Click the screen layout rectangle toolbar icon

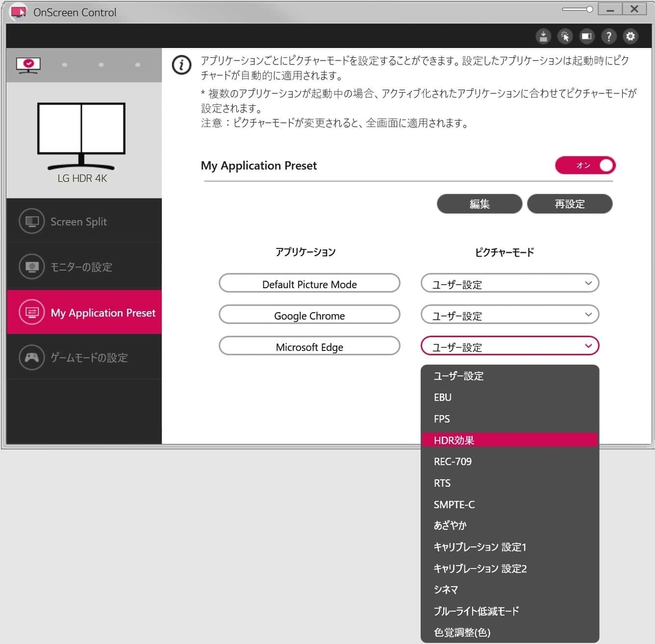point(587,37)
